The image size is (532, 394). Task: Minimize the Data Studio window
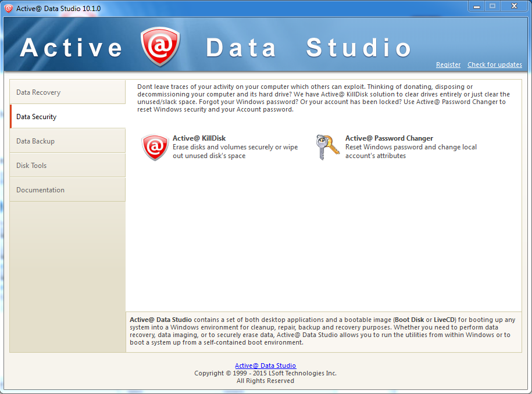click(477, 6)
